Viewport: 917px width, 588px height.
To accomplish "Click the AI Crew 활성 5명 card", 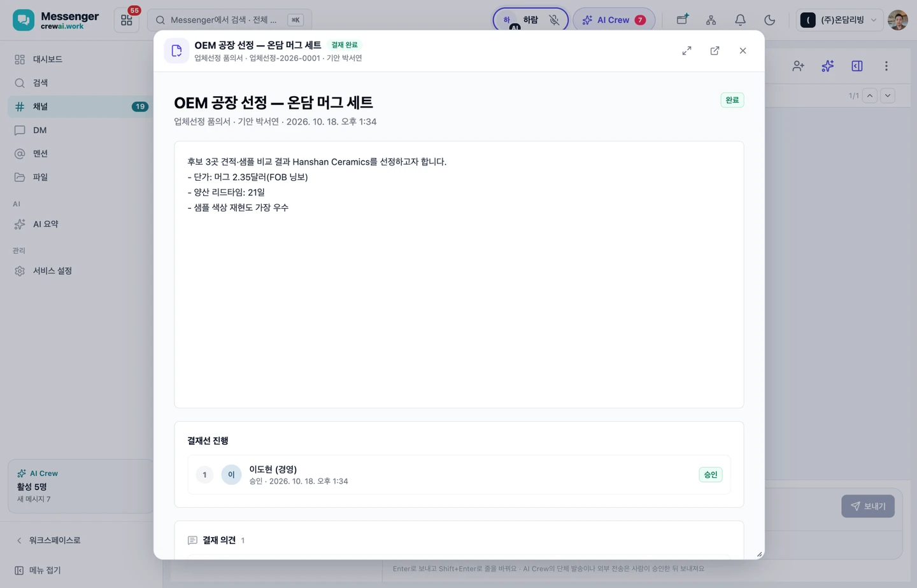I will pos(80,486).
